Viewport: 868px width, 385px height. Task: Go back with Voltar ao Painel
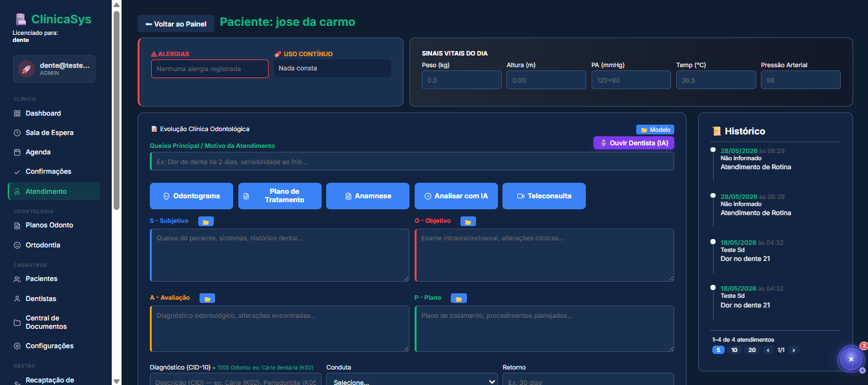(x=176, y=24)
